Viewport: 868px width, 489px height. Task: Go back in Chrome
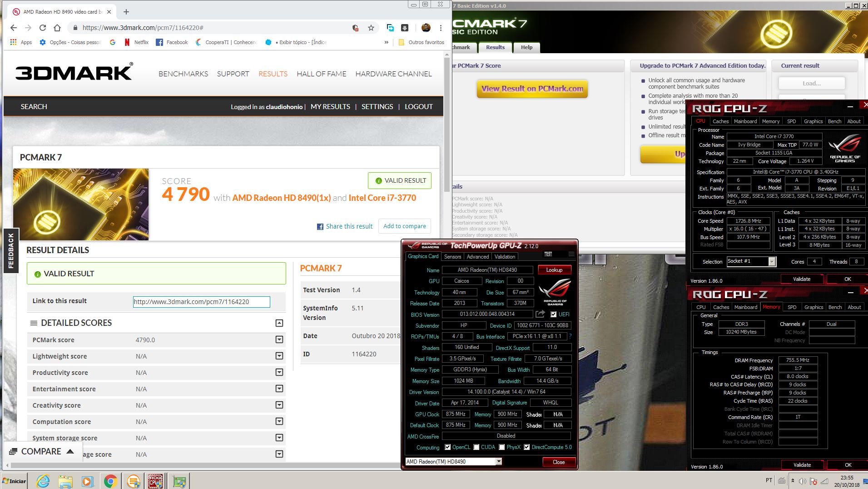(14, 28)
